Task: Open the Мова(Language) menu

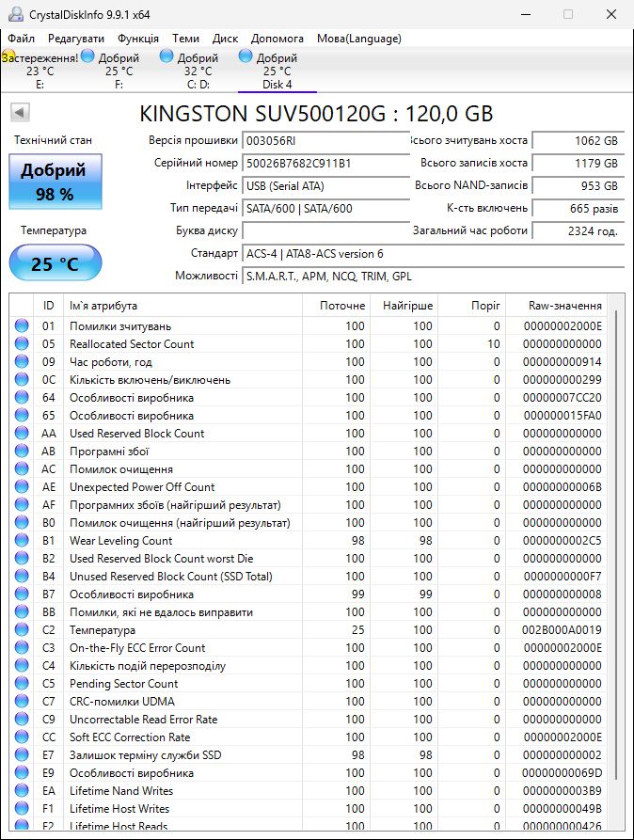Action: (x=359, y=39)
